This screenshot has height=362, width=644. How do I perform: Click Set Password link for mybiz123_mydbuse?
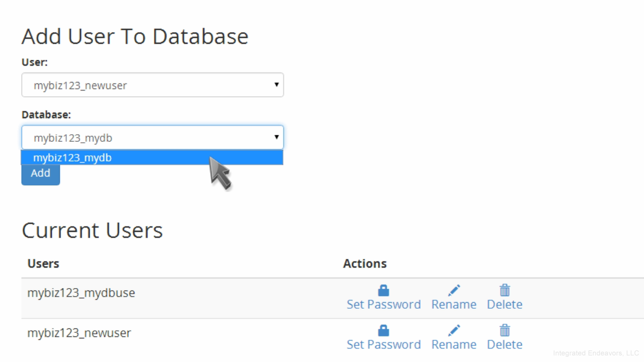click(383, 305)
